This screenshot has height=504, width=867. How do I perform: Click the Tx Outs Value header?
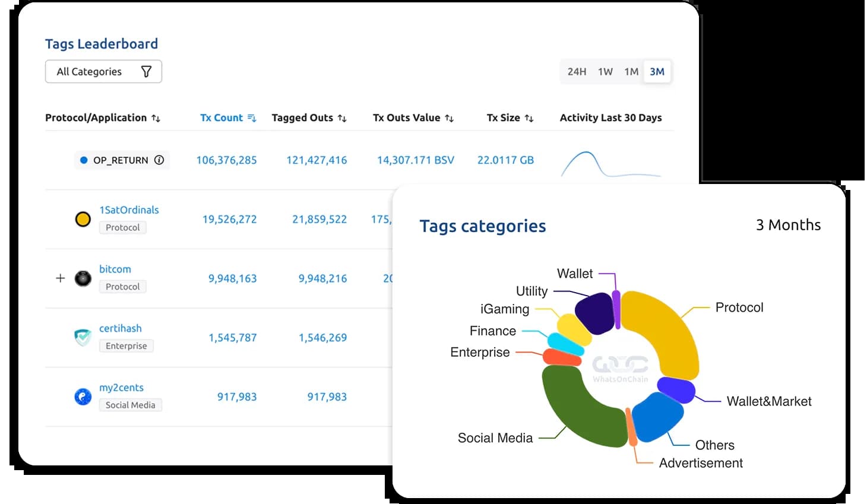click(407, 118)
